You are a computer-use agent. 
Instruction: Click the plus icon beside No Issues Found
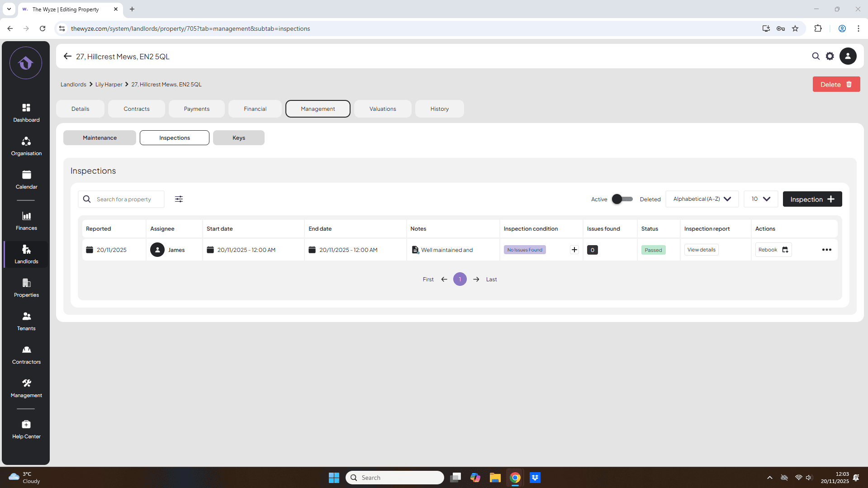pos(574,250)
